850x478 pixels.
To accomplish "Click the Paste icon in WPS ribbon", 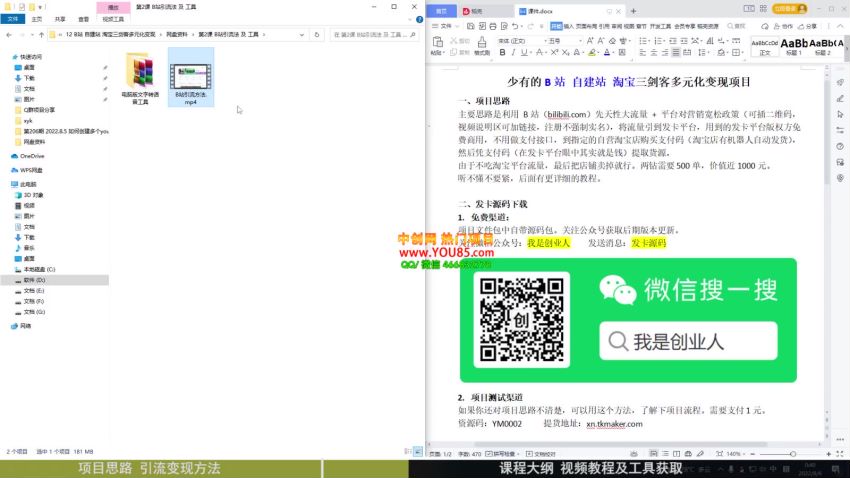I will 437,42.
